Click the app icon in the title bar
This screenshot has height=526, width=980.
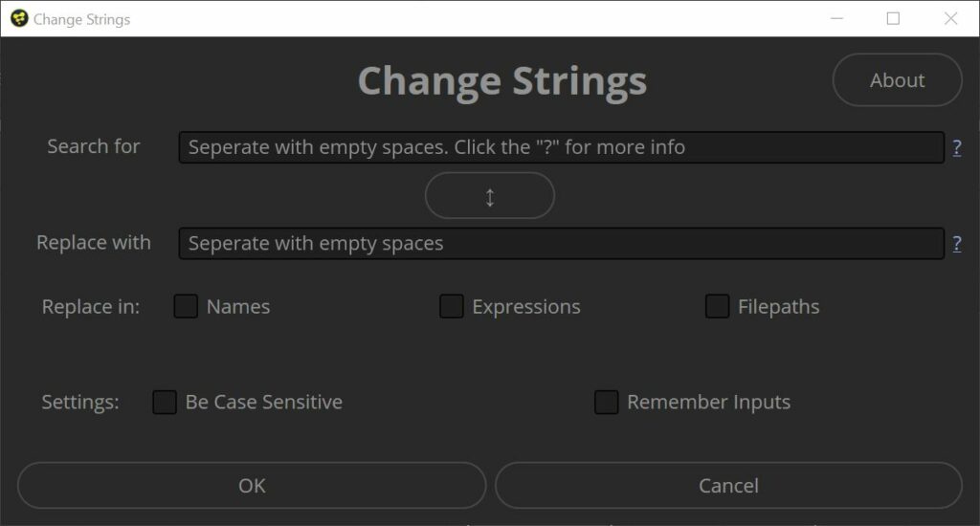pyautogui.click(x=19, y=19)
